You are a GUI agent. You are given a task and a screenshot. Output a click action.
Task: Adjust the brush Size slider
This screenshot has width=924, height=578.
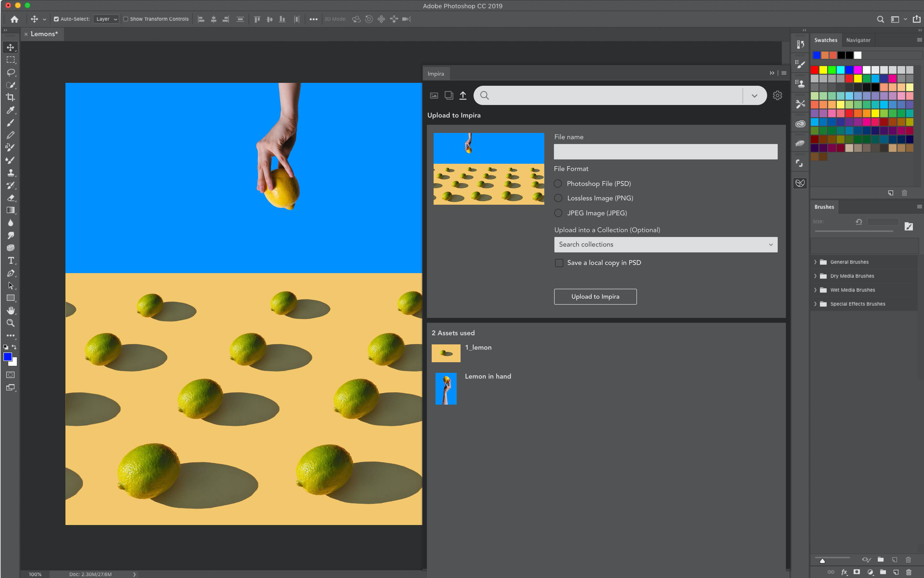point(854,231)
